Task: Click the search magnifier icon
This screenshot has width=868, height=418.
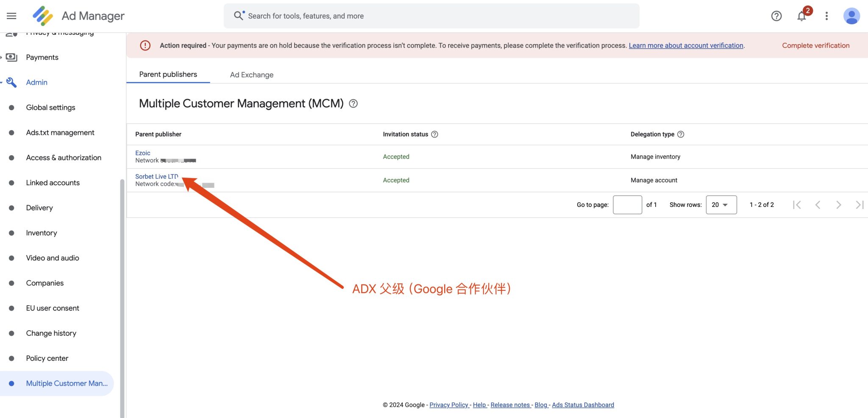Action: (x=239, y=15)
